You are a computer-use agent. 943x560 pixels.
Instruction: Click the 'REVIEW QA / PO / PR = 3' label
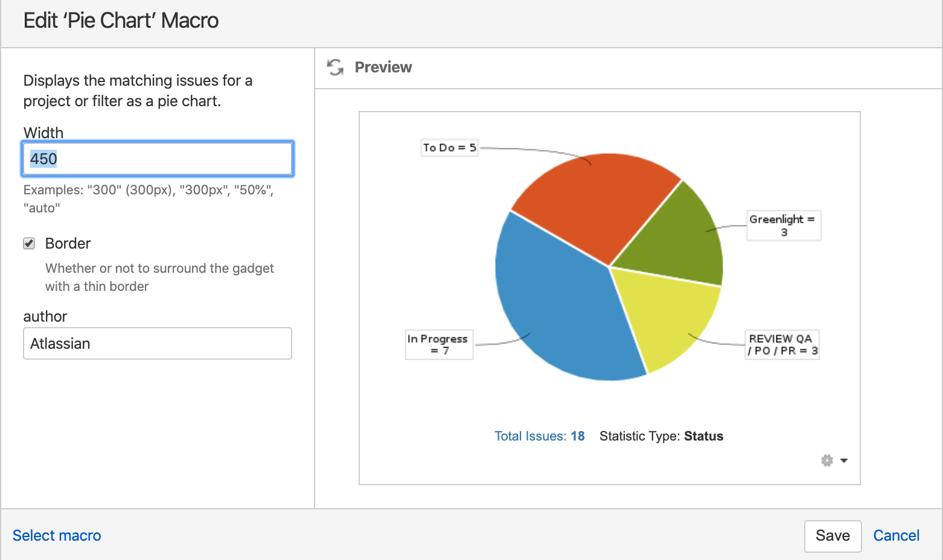point(782,345)
